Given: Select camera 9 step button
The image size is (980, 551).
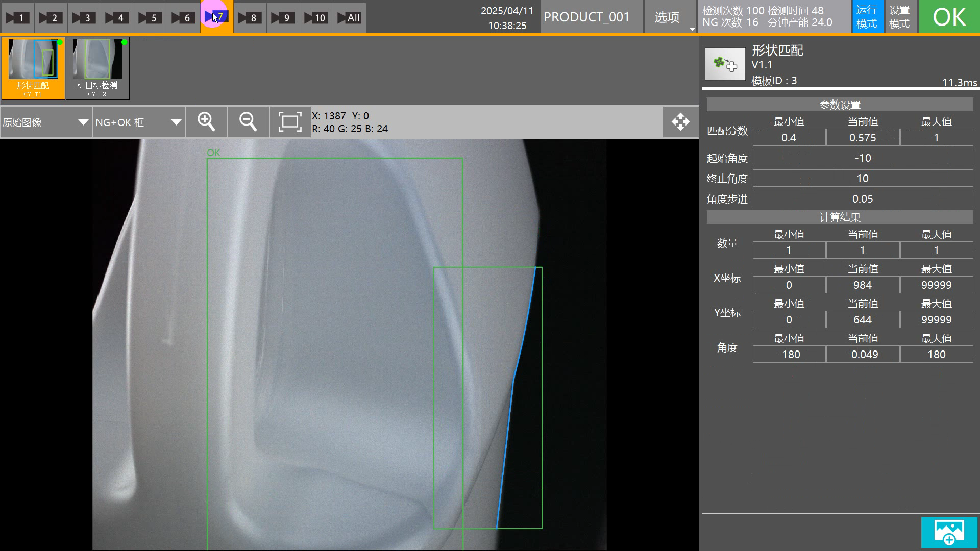Looking at the screenshot, I should tap(283, 18).
